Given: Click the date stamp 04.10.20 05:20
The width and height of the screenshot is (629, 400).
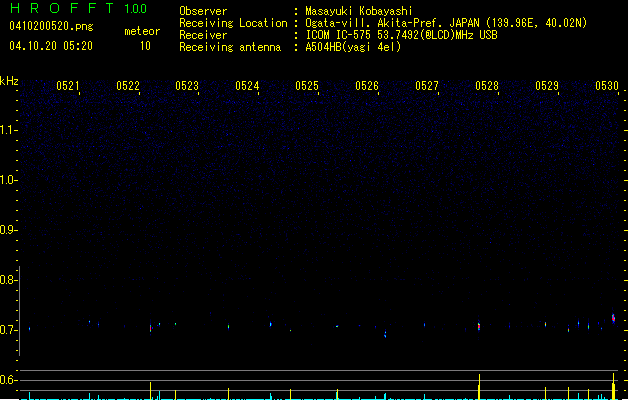Looking at the screenshot, I should [51, 46].
